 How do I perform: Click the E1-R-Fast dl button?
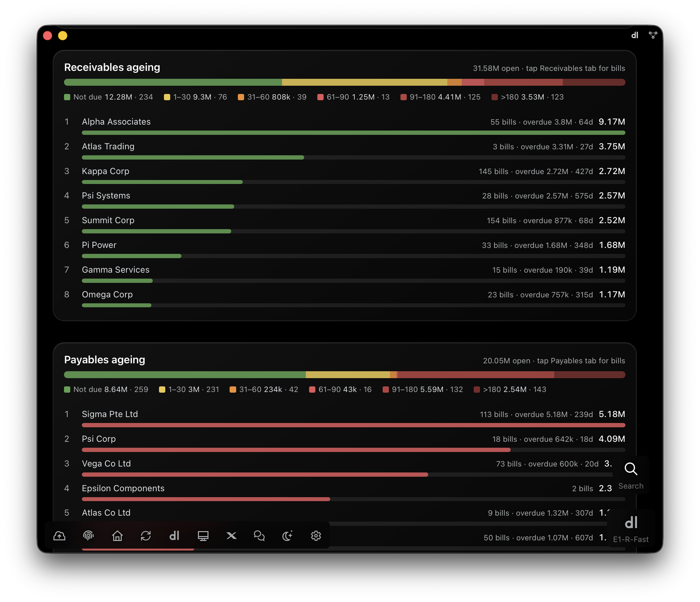pyautogui.click(x=631, y=528)
